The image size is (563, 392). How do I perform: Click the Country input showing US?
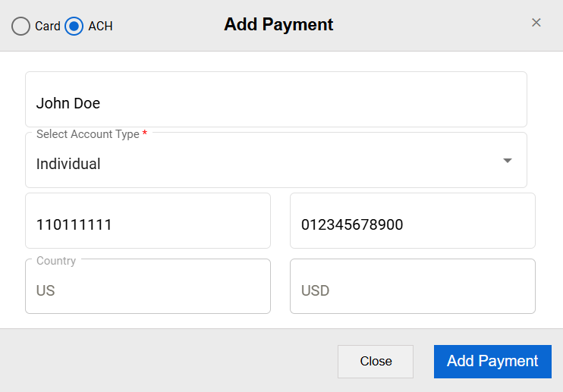click(x=148, y=290)
